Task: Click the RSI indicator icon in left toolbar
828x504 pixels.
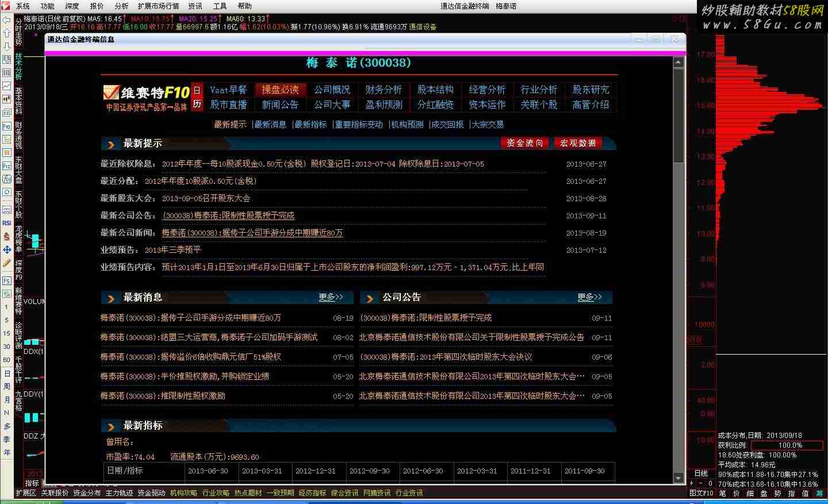Action: [6, 223]
